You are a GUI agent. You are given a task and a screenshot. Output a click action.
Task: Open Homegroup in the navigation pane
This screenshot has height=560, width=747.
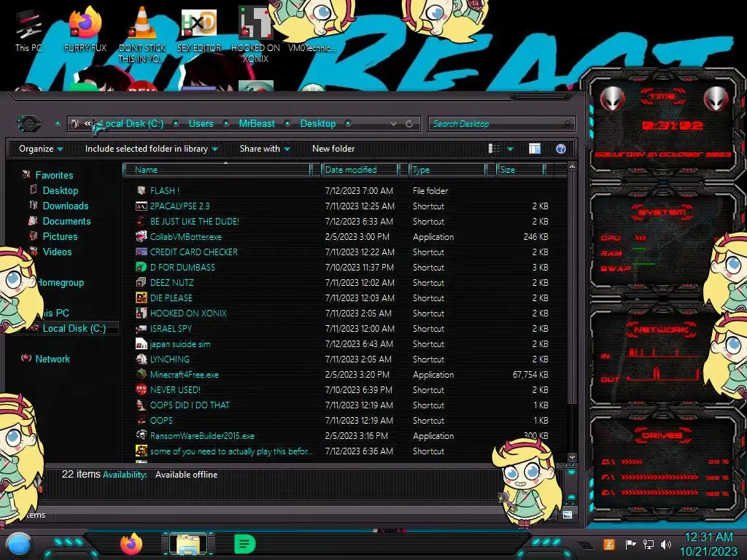(x=61, y=282)
